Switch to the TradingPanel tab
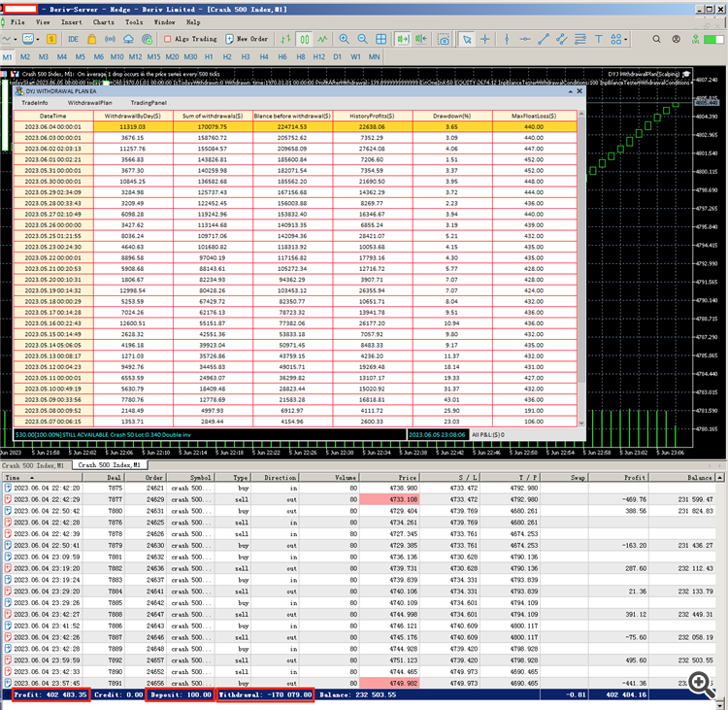The width and height of the screenshot is (728, 710). pos(149,102)
